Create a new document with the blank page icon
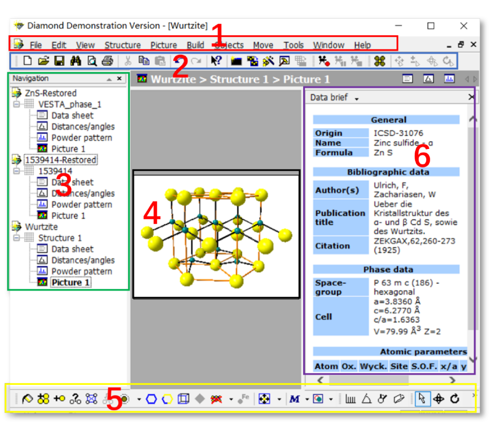491x448 pixels. click(x=28, y=61)
